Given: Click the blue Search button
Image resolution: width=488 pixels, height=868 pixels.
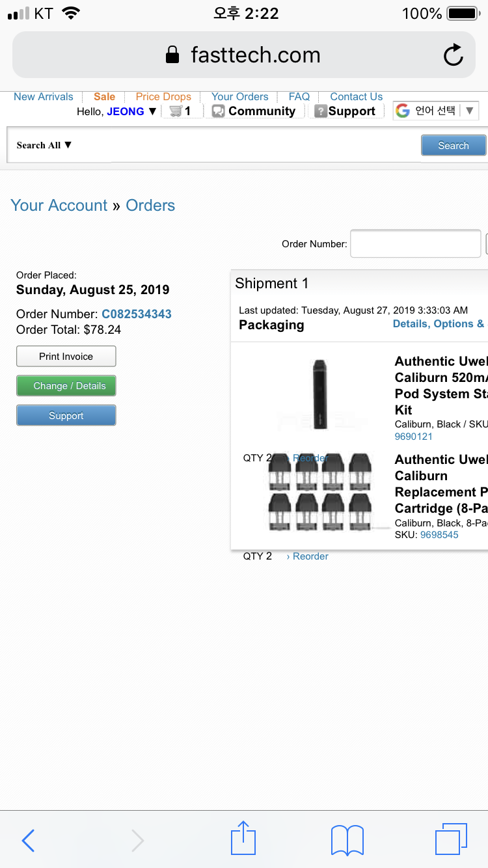Looking at the screenshot, I should [453, 145].
